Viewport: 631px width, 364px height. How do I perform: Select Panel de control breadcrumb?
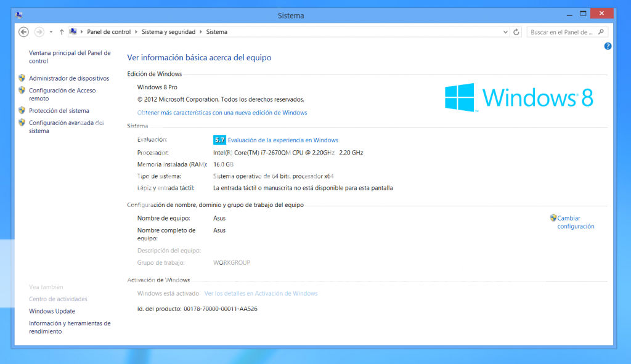tap(108, 32)
